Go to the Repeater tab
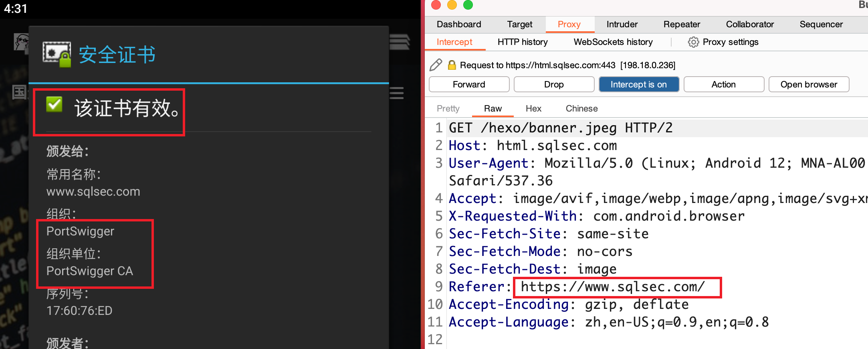Viewport: 868px width, 349px height. click(682, 24)
